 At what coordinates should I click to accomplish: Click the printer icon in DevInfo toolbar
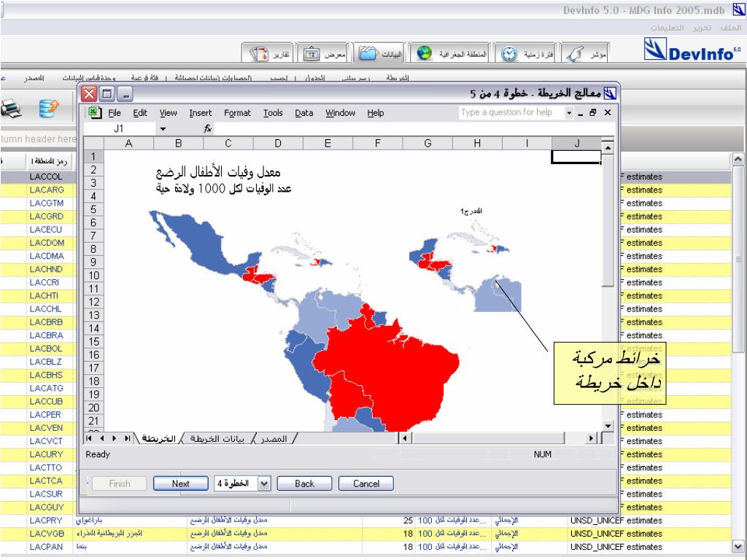(11, 109)
